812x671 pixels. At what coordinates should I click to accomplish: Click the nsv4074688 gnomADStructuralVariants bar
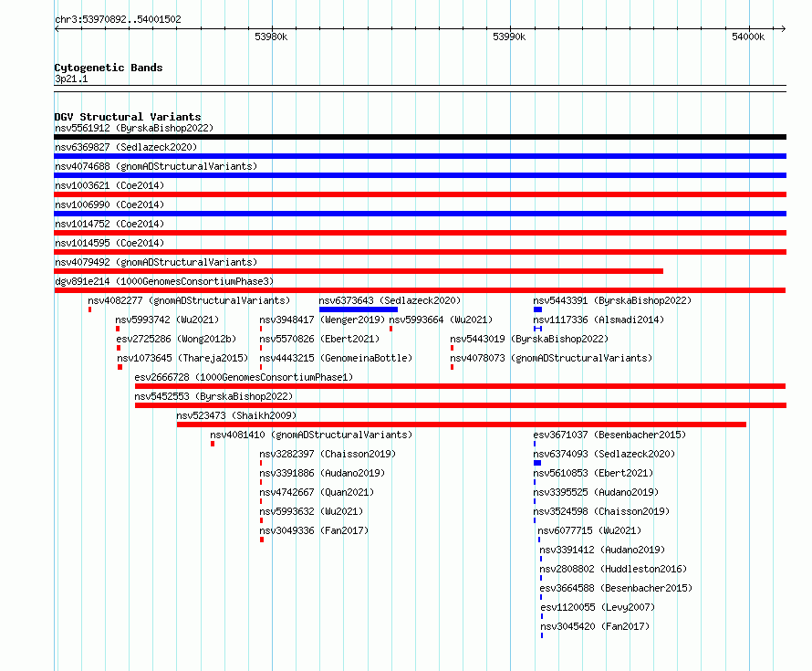tap(420, 175)
